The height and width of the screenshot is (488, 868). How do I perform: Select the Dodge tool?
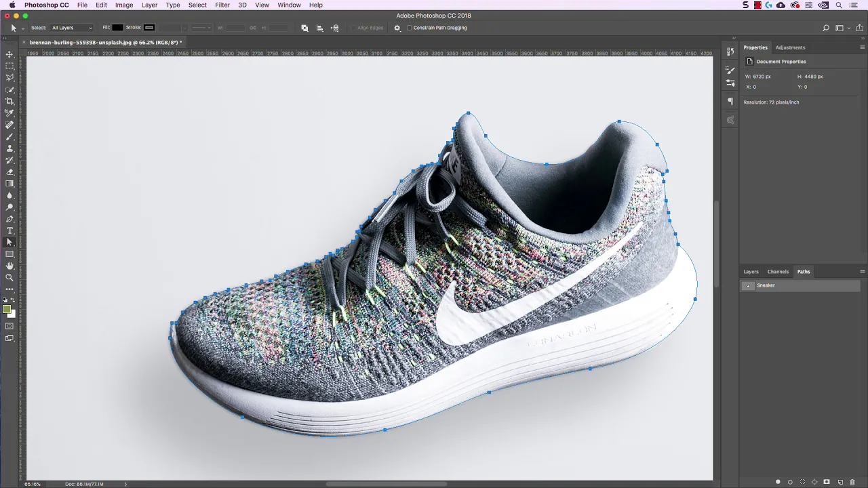pos(9,207)
